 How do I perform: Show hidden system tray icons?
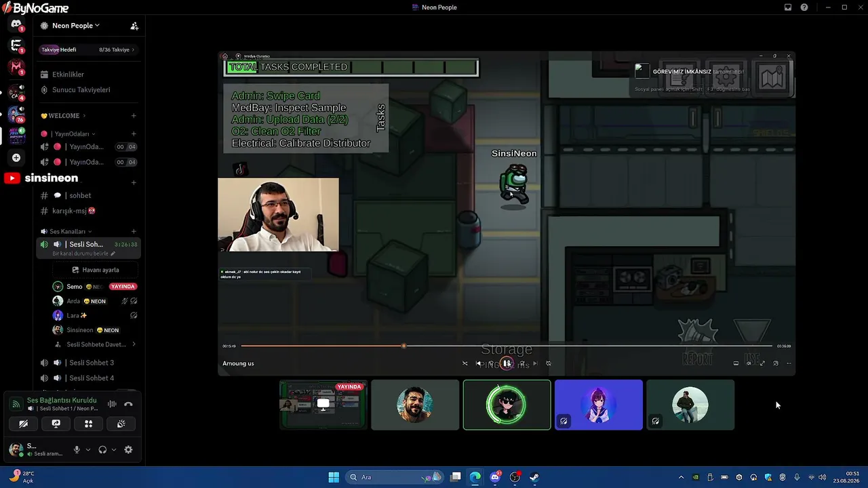click(x=681, y=477)
